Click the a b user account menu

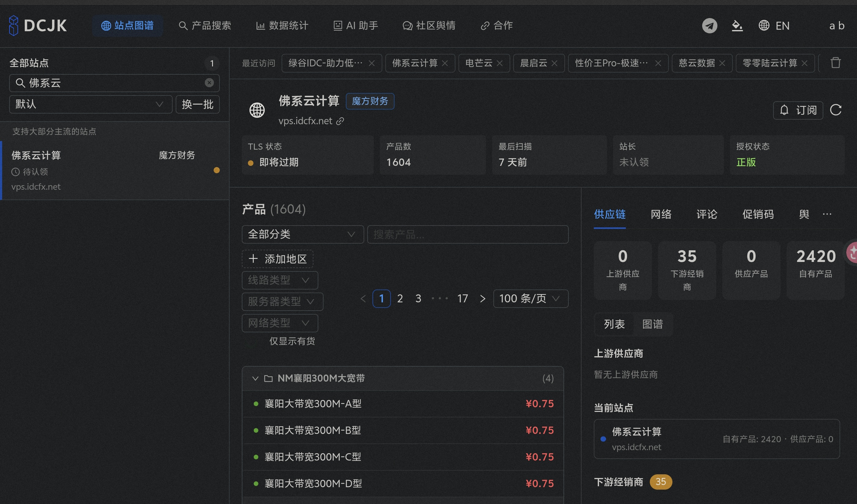point(837,25)
